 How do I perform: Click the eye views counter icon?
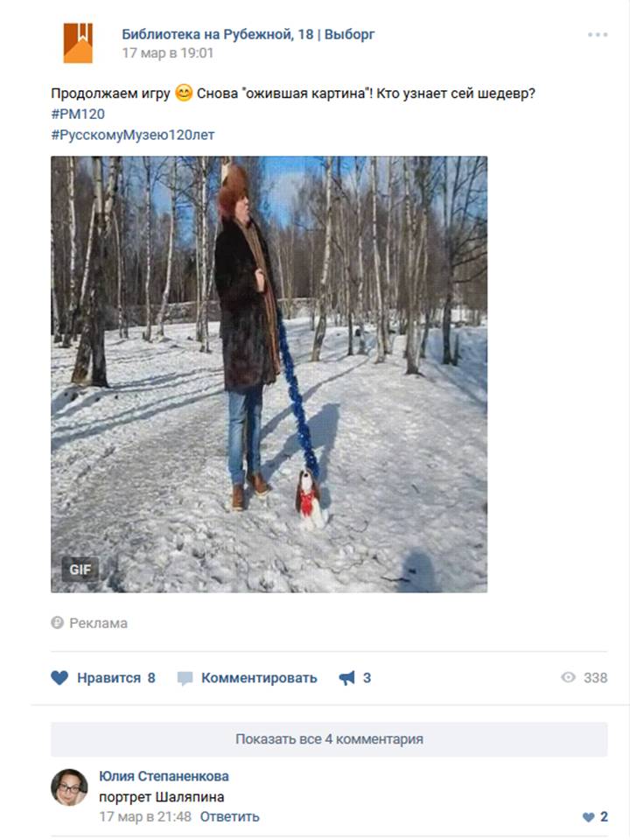568,677
